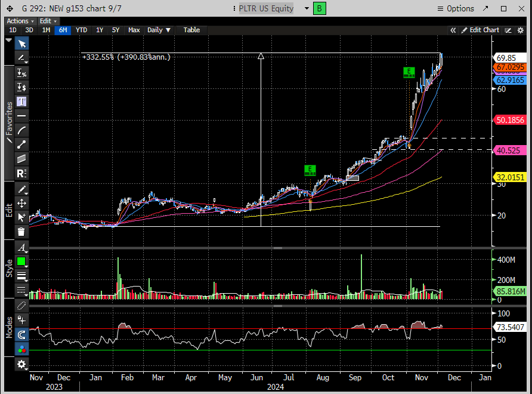Select the text annotation tool
The height and width of the screenshot is (394, 532).
coord(21,101)
